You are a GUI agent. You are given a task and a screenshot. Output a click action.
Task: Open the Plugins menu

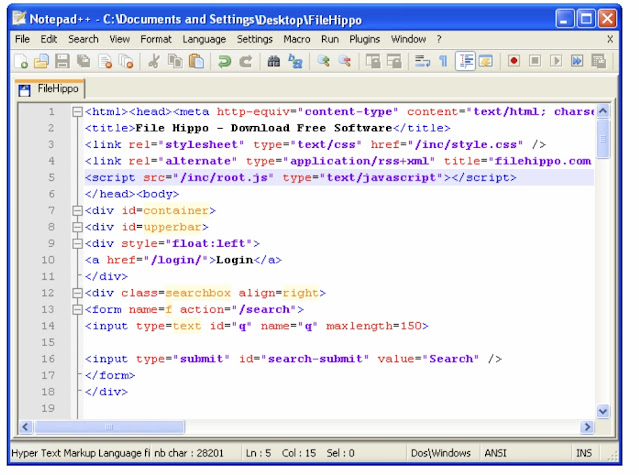365,40
